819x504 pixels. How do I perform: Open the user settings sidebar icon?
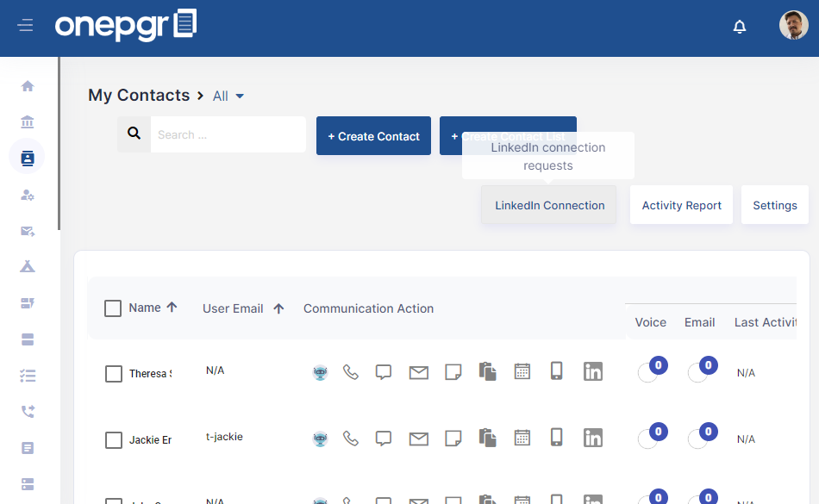tap(28, 195)
